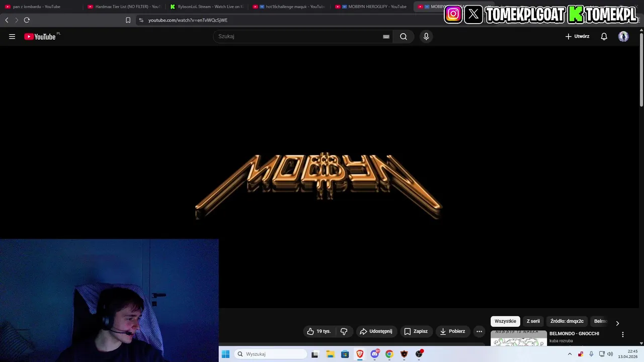Select the 'Z serii' filter chip

tap(533, 321)
